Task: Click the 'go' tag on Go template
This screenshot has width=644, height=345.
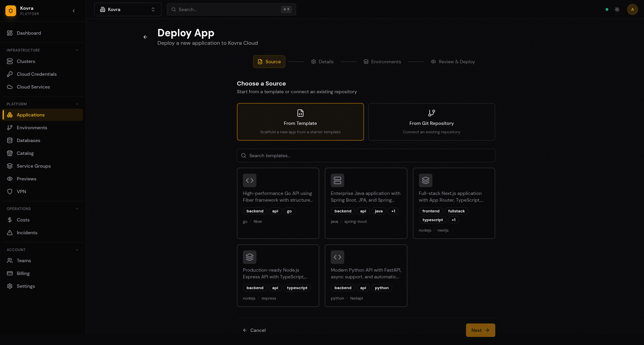Action: (289, 211)
